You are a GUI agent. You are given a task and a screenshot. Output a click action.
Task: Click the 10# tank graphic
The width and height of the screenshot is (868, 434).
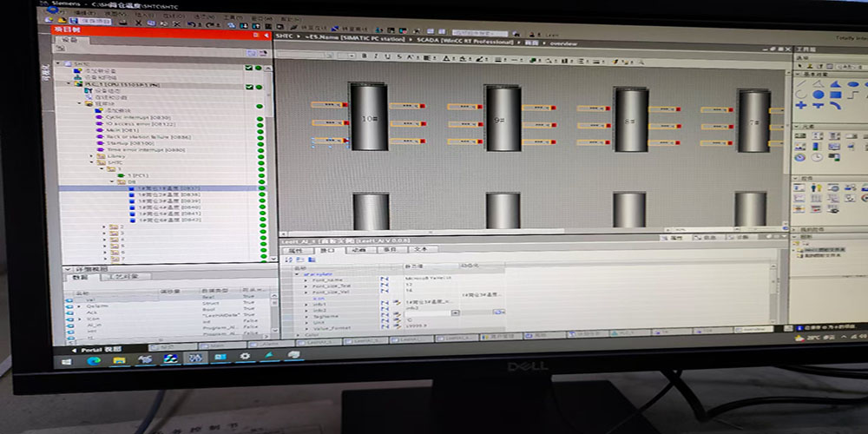point(368,117)
